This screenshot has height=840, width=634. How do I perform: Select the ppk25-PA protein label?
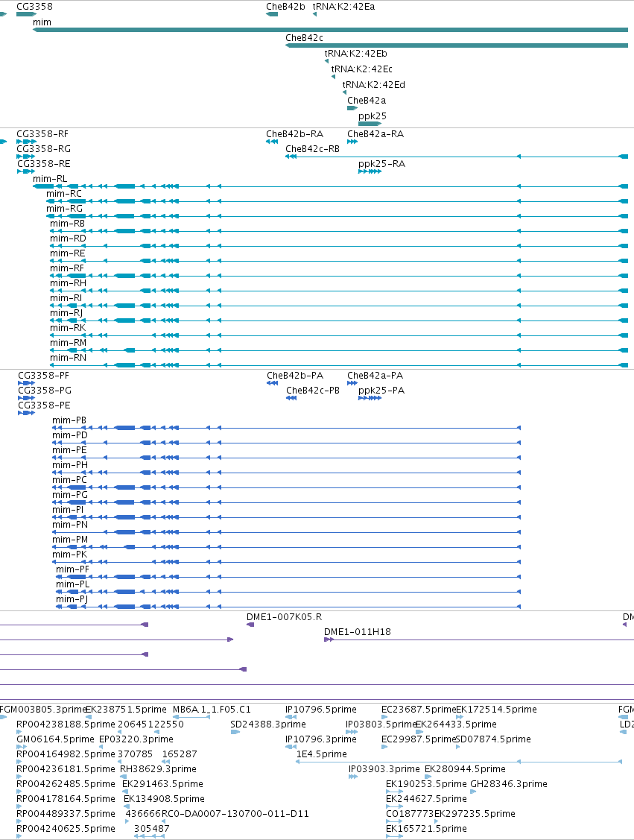tap(381, 391)
